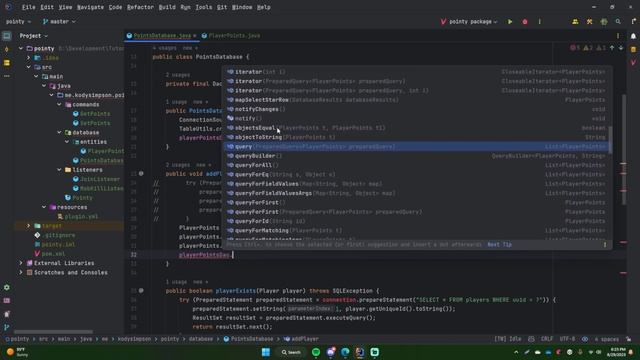This screenshot has height=360, width=640.
Task: Expand External Libraries node
Action: 21,263
